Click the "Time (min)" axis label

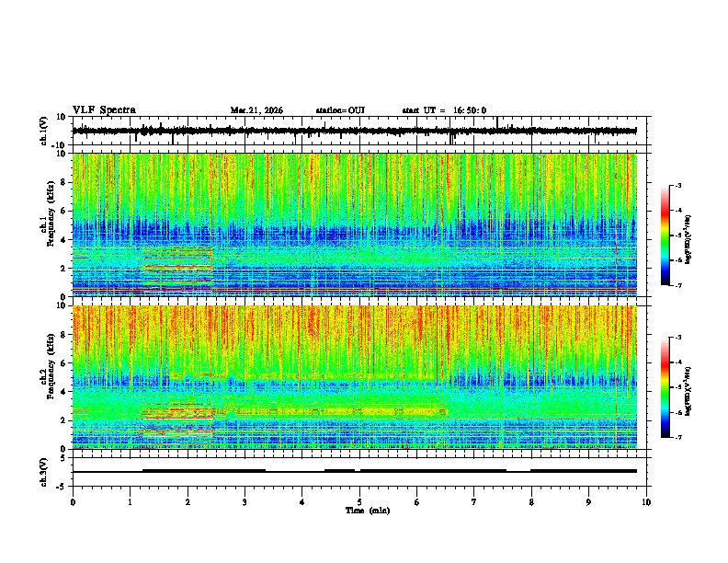pyautogui.click(x=368, y=511)
